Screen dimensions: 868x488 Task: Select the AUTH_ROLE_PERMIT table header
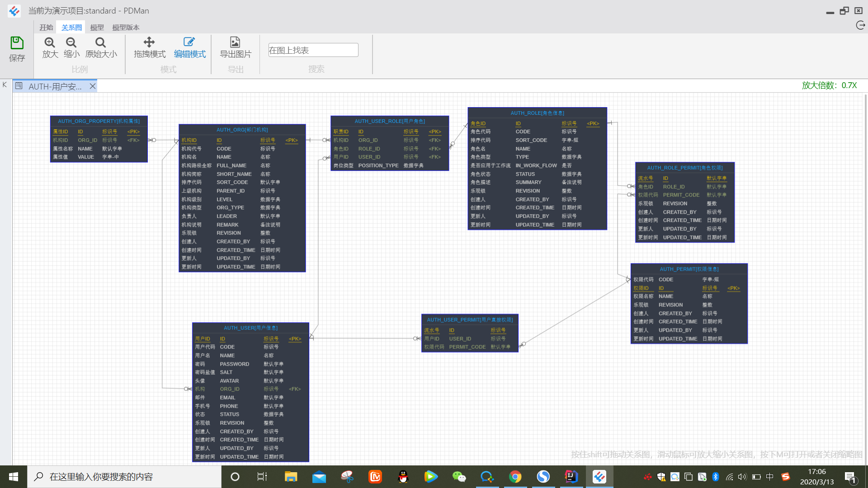click(684, 168)
